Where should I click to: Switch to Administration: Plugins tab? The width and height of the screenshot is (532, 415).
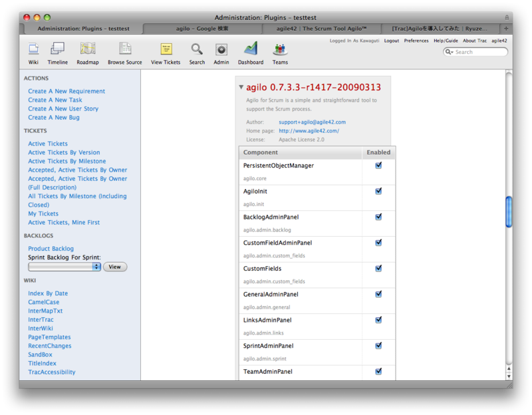[x=84, y=29]
